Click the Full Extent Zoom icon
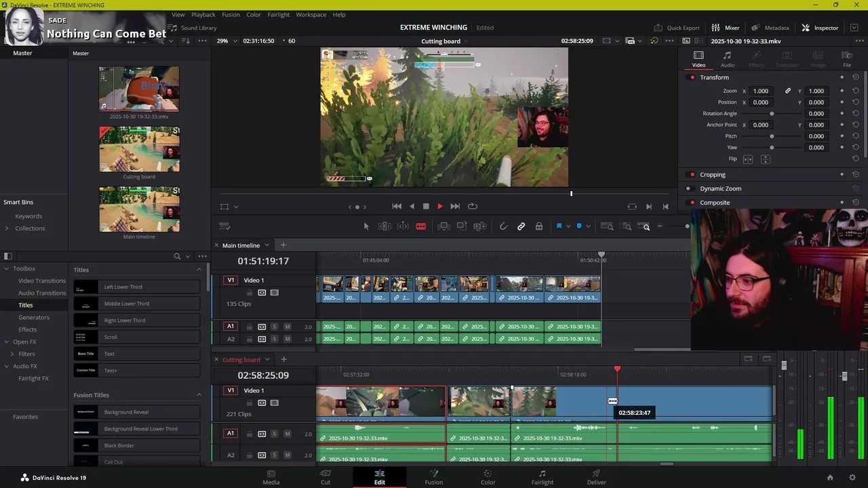Viewport: 868px width, 488px height. [607, 226]
